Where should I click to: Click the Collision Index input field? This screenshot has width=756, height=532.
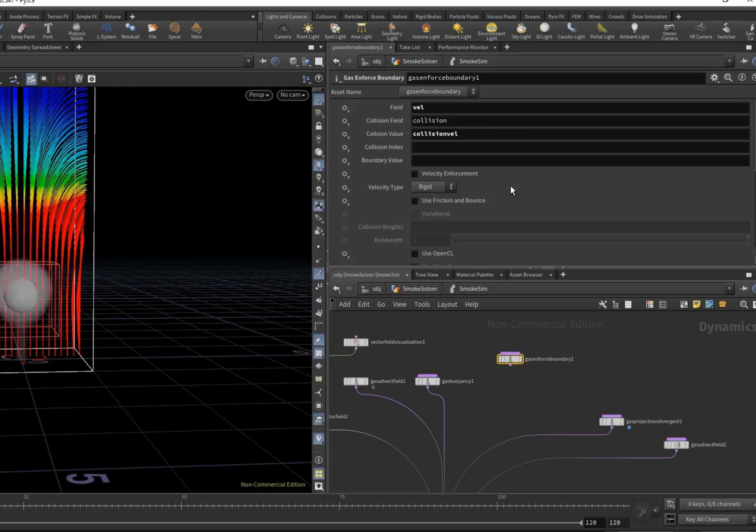(580, 147)
